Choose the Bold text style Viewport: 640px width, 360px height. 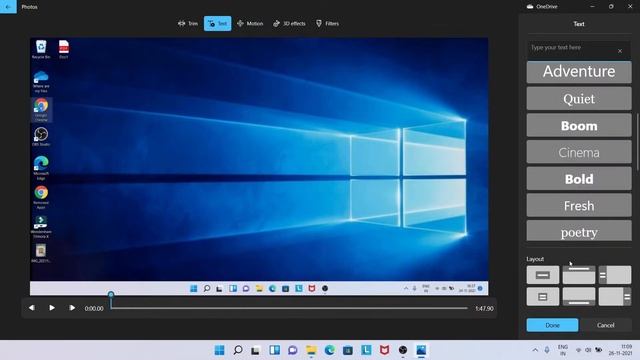[579, 179]
